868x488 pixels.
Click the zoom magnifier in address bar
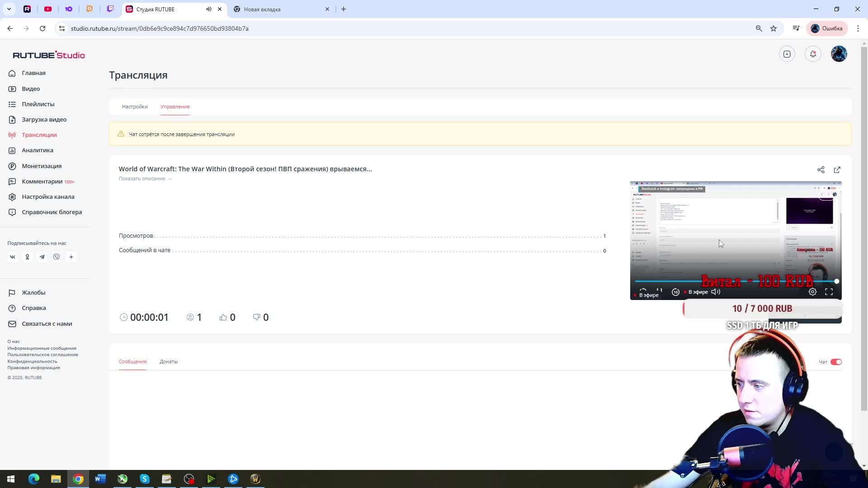click(x=759, y=28)
